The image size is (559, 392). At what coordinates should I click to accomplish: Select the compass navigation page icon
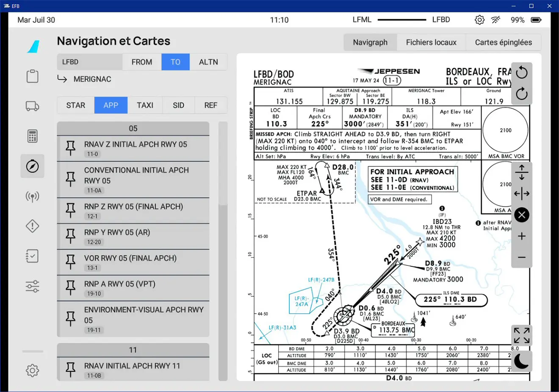33,166
